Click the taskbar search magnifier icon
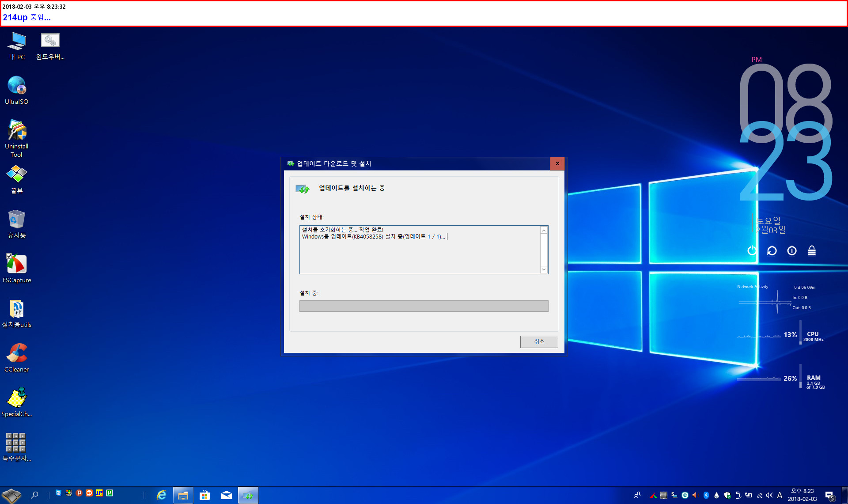 [34, 495]
